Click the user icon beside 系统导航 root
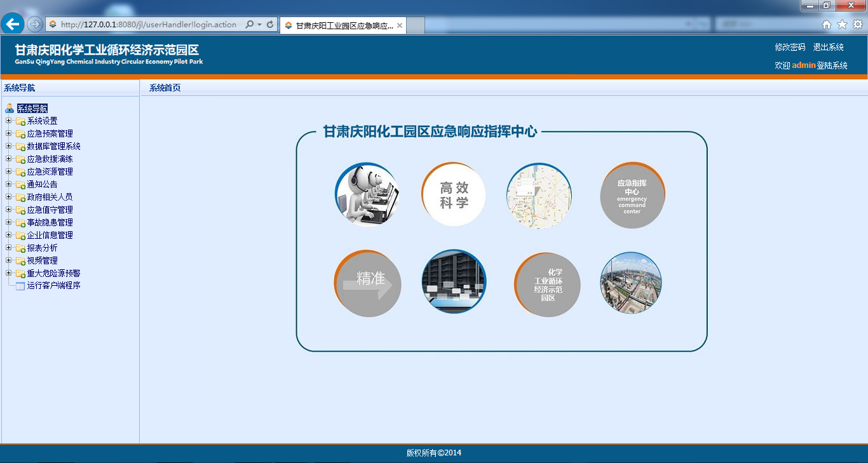The height and width of the screenshot is (463, 868). (x=10, y=109)
